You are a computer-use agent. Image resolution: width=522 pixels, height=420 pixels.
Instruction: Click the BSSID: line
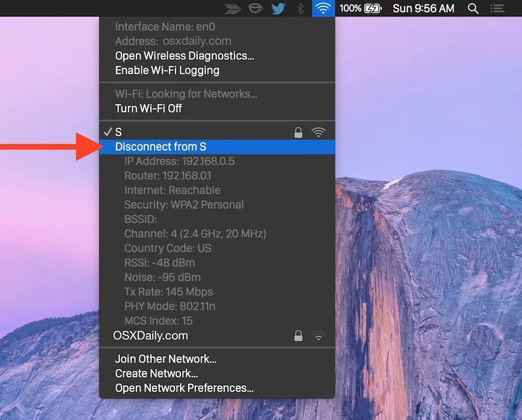140,219
